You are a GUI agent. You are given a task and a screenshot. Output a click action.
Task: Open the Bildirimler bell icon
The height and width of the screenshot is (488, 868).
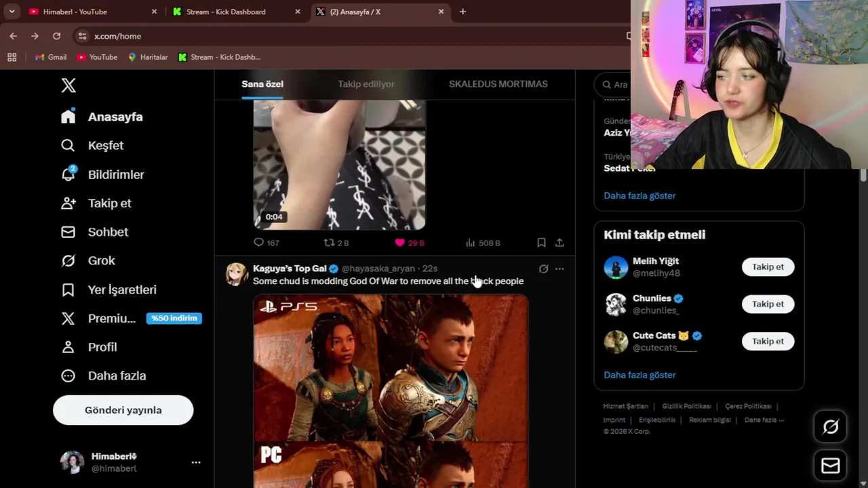68,174
